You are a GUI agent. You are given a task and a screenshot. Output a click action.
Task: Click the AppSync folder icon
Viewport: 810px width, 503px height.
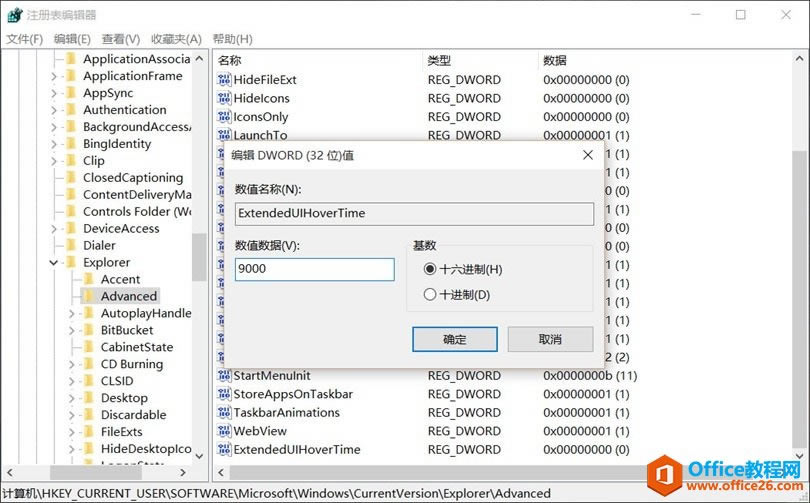click(x=71, y=93)
